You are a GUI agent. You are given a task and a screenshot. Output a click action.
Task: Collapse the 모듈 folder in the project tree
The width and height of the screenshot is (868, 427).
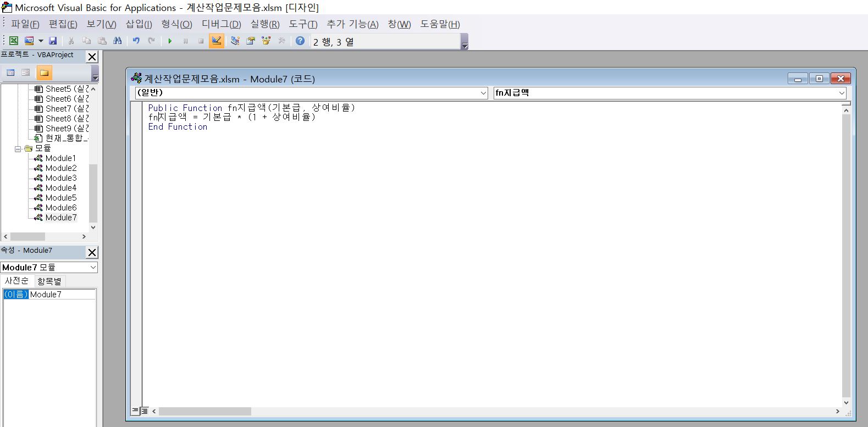[x=18, y=149]
